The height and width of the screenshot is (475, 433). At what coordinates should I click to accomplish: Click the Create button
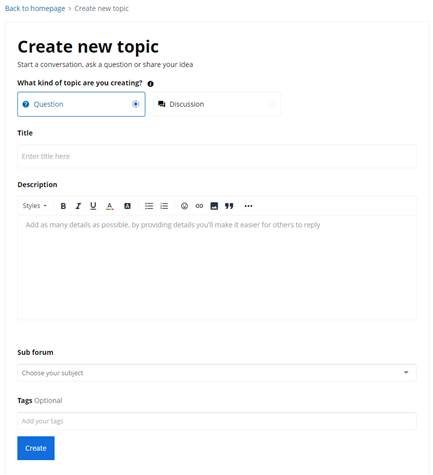pyautogui.click(x=36, y=448)
